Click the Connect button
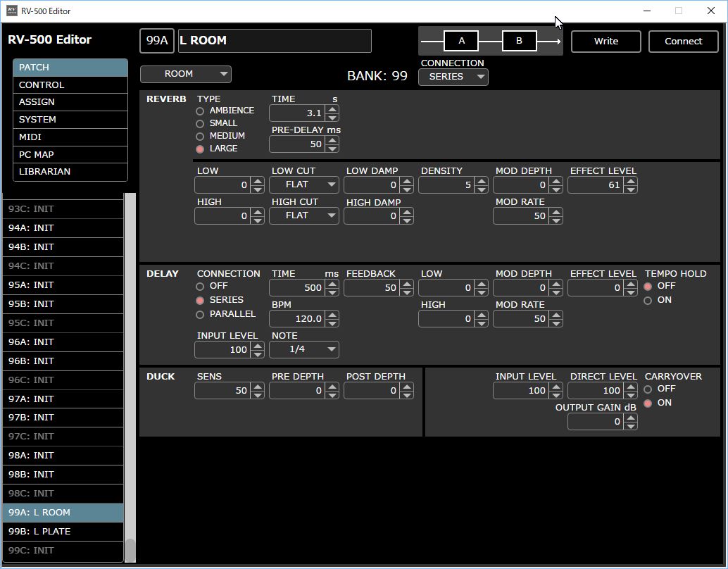This screenshot has width=728, height=569. 683,42
